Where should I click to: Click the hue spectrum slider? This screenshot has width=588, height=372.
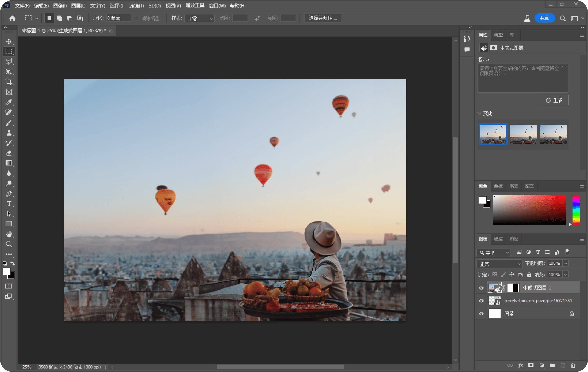click(576, 210)
